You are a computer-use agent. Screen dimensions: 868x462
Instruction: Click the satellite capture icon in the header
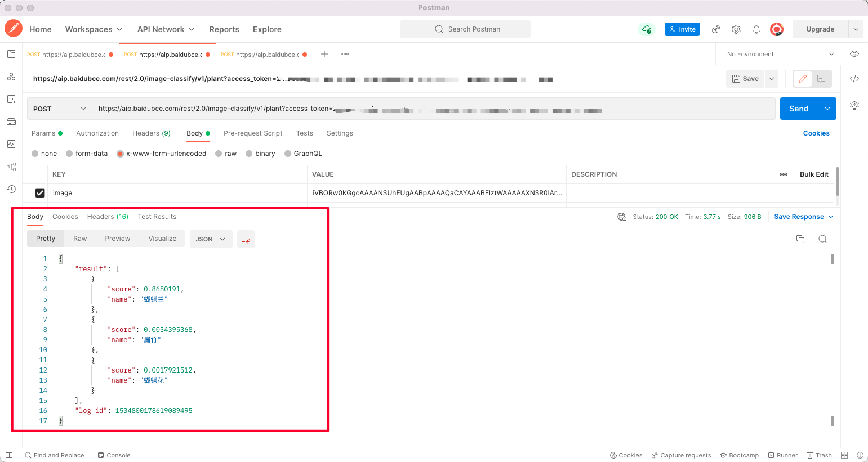point(716,29)
